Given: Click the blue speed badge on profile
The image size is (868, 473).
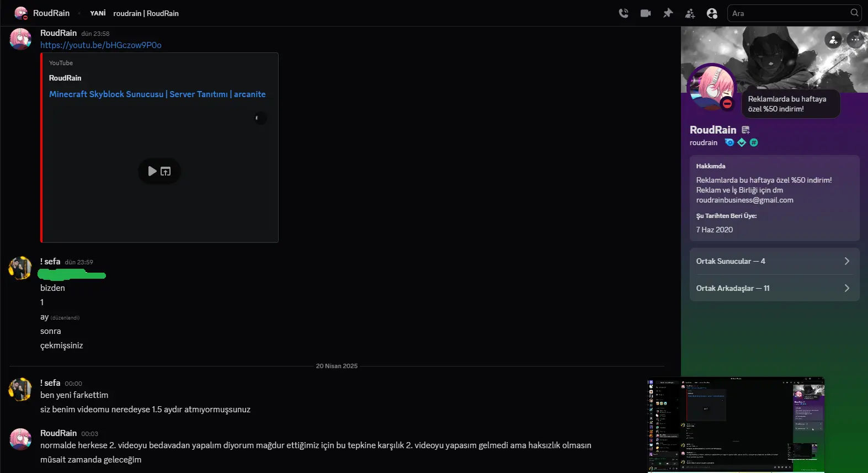Looking at the screenshot, I should pyautogui.click(x=729, y=142).
